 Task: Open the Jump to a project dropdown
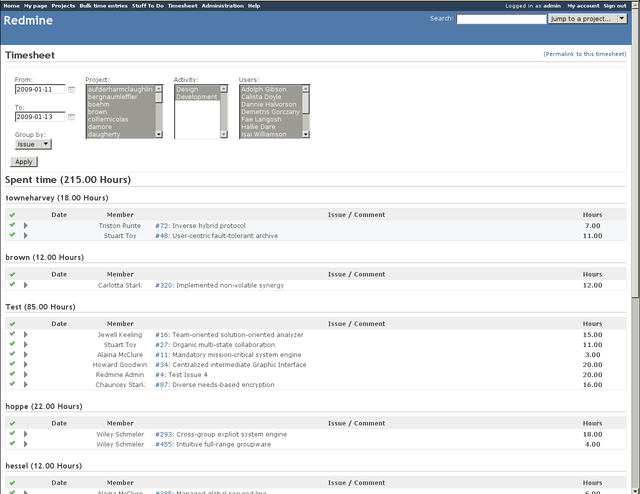587,19
